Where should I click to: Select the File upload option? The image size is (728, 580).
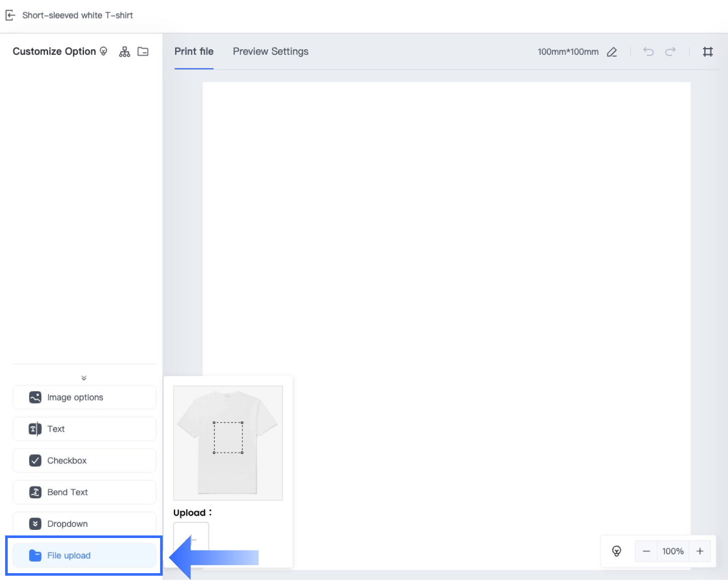tap(84, 556)
